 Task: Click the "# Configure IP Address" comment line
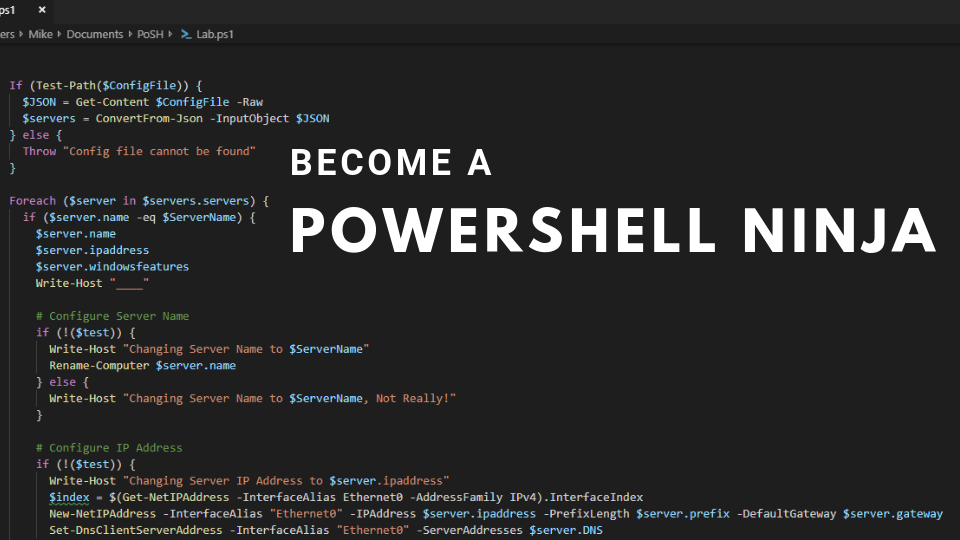point(109,447)
